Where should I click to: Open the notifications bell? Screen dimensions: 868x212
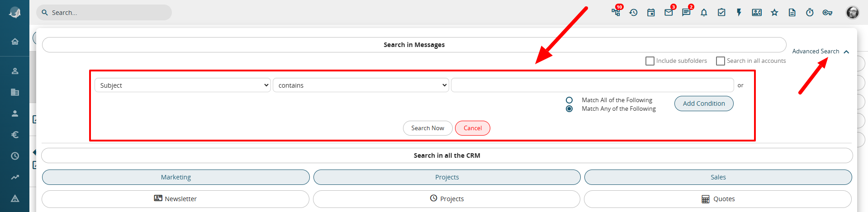704,13
